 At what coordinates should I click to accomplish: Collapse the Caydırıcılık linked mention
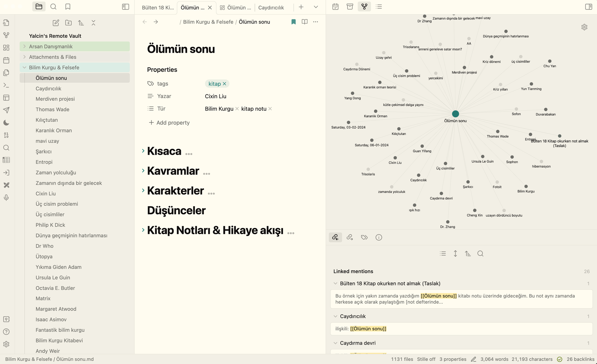(x=336, y=316)
